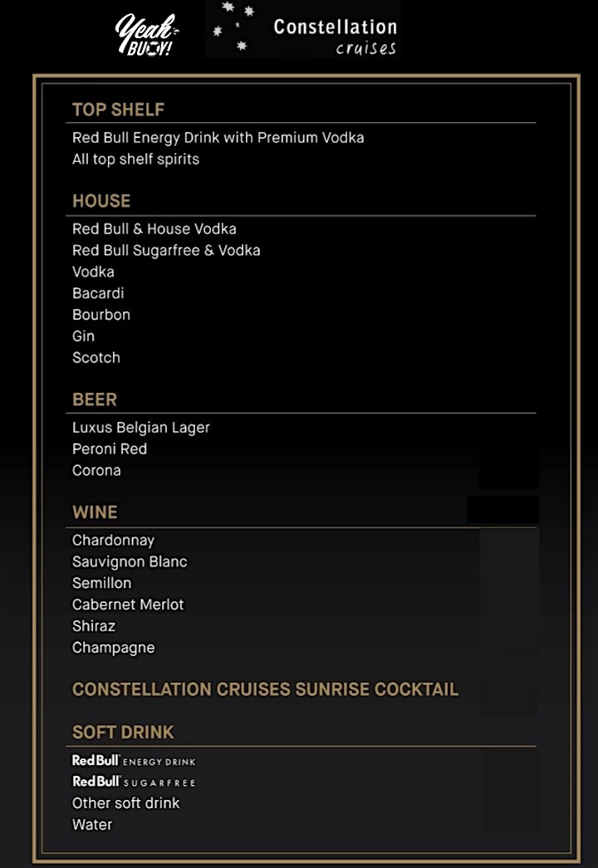Select Luxus Belgian Lager

(141, 428)
